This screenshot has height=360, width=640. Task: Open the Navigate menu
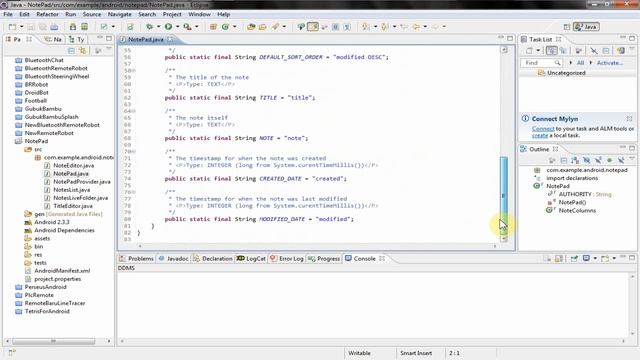pyautogui.click(x=120, y=14)
